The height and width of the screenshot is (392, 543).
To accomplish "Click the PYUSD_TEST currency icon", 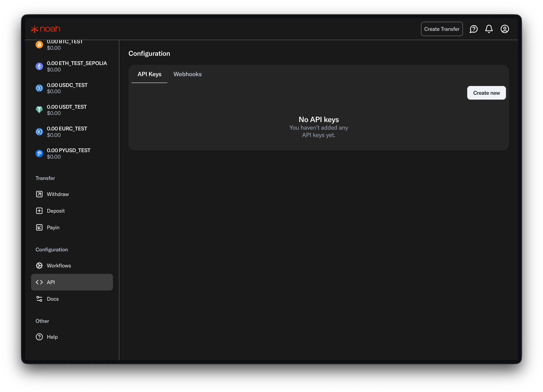I will [x=39, y=153].
